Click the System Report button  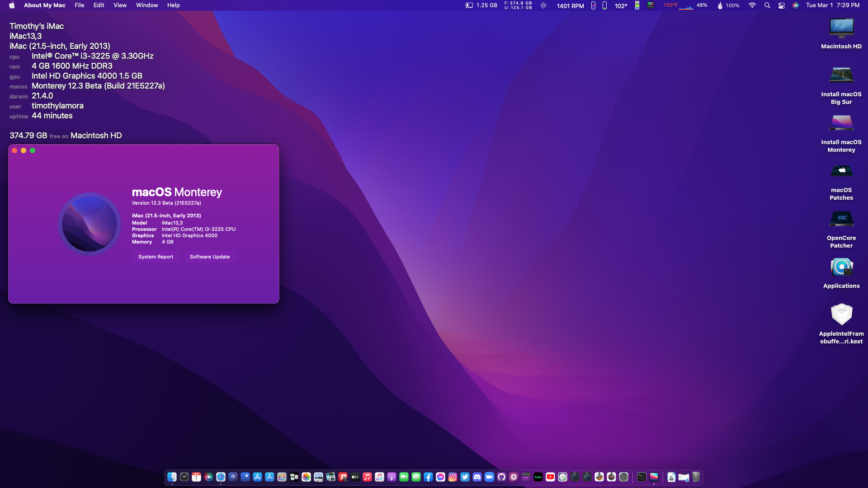pos(156,257)
